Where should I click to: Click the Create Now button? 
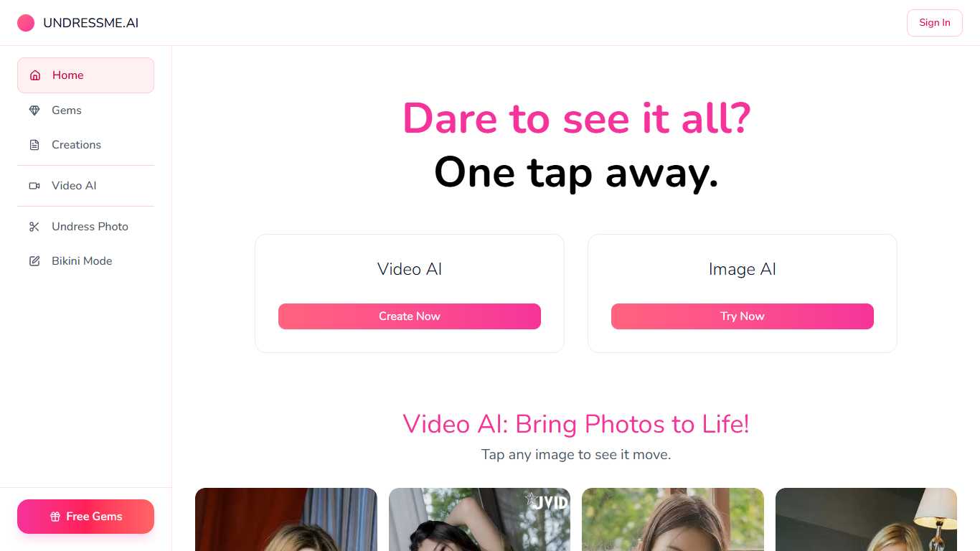click(410, 316)
